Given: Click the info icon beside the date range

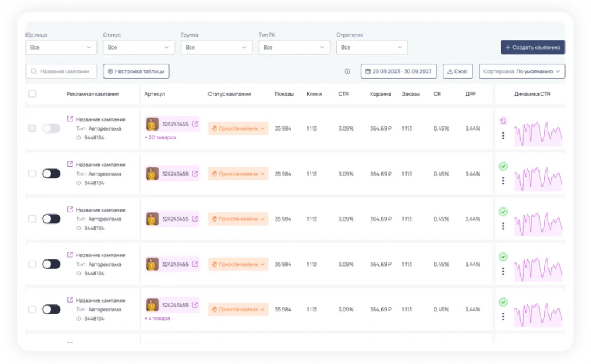Looking at the screenshot, I should coord(348,71).
